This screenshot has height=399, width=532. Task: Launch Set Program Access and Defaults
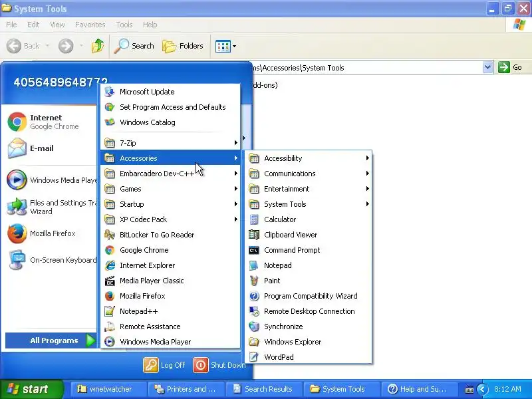point(170,107)
